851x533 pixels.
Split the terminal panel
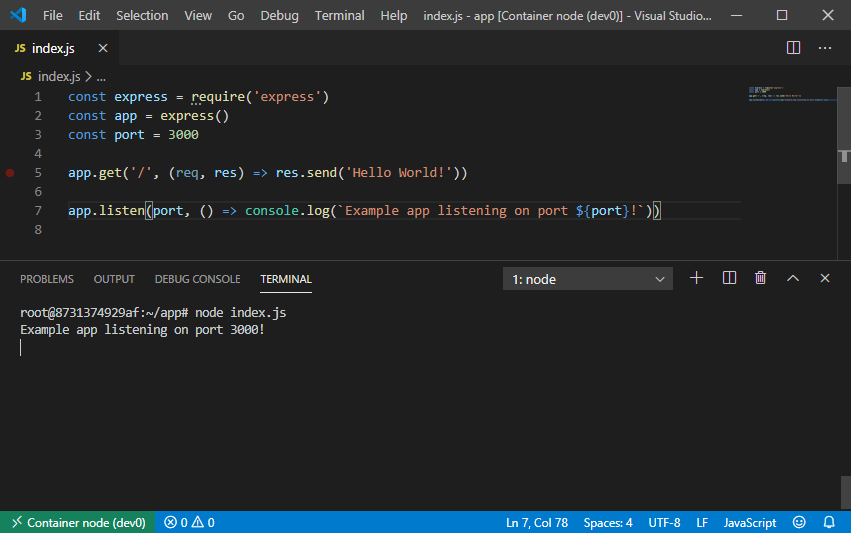click(729, 278)
